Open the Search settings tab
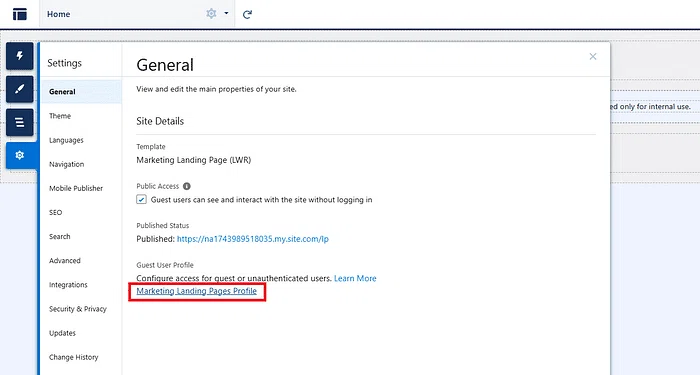This screenshot has height=375, width=700. (81, 237)
